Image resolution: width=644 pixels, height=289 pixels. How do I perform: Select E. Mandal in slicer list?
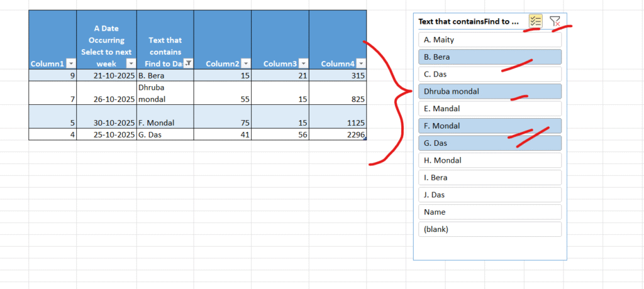(x=489, y=109)
